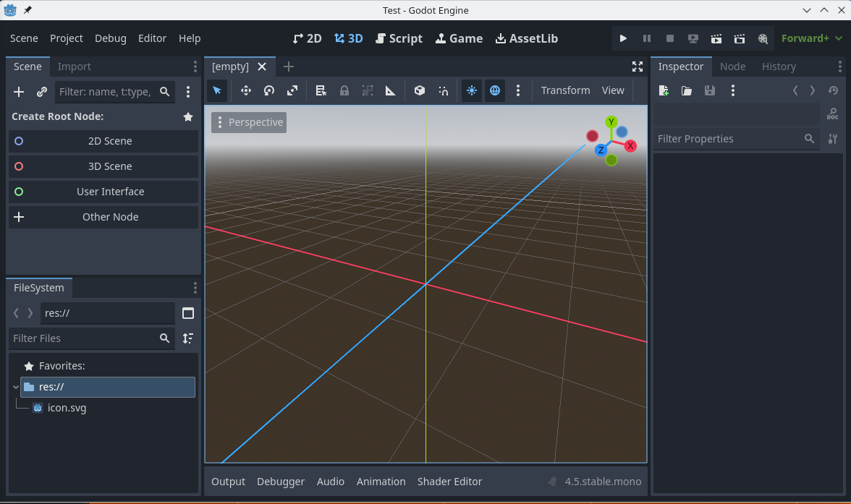Collapse the res:// folder tree arrow
The height and width of the screenshot is (504, 851).
(16, 387)
